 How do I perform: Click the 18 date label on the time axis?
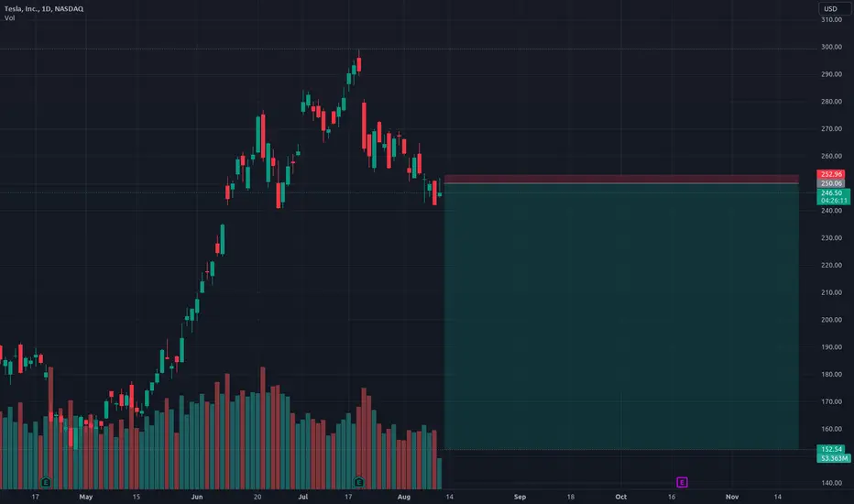coord(570,497)
